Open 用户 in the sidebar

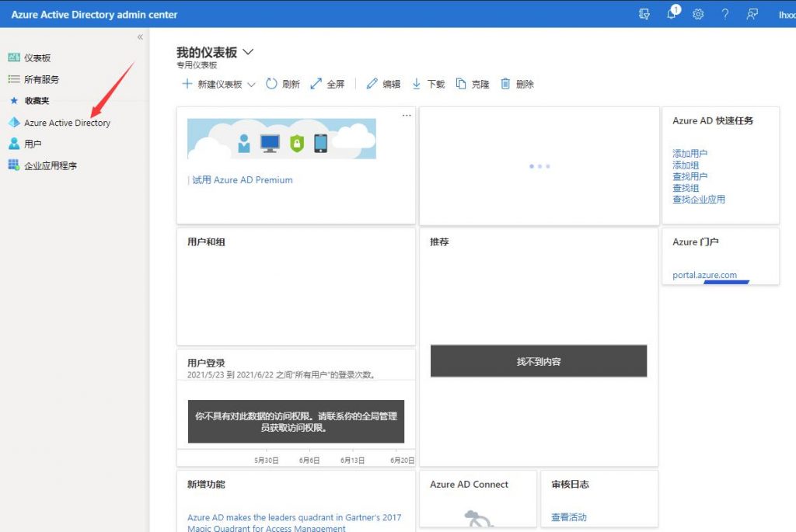pos(33,144)
